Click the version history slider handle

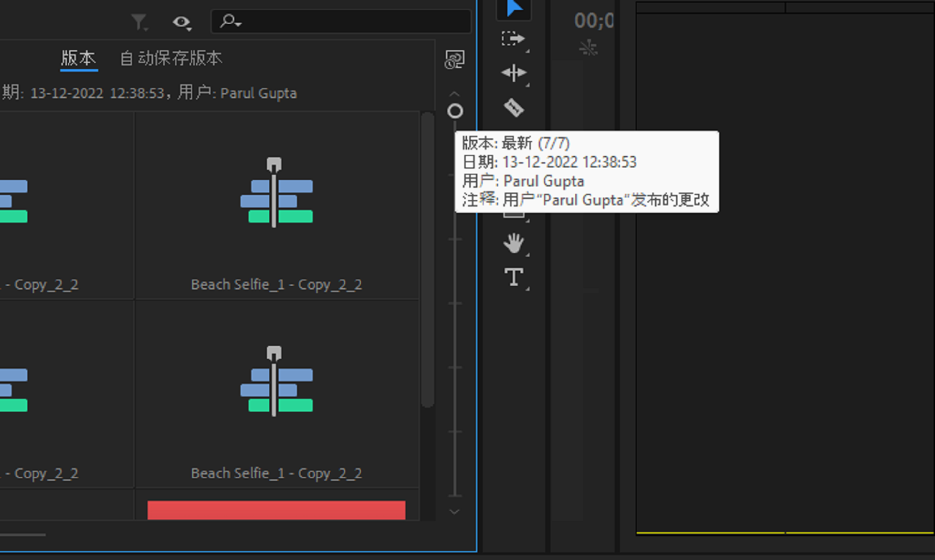pos(455,111)
